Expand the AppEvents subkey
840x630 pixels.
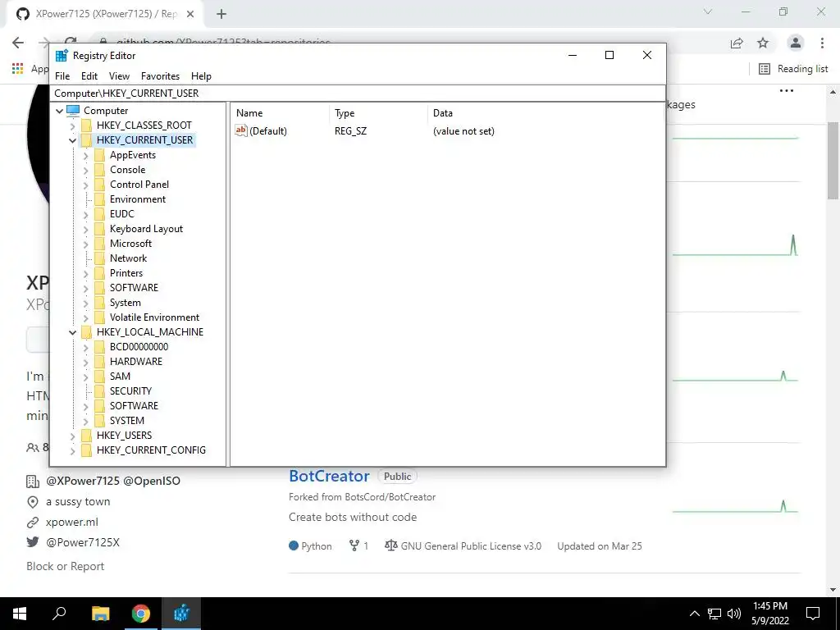click(85, 155)
